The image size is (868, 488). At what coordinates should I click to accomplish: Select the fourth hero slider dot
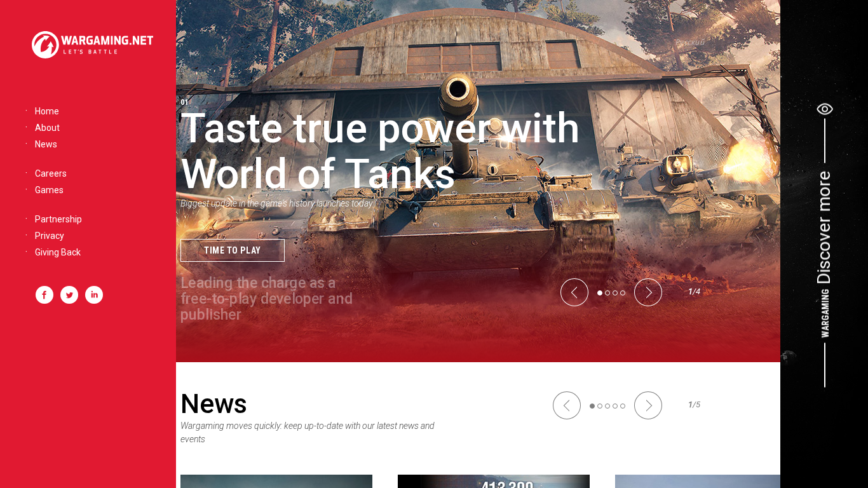623,293
